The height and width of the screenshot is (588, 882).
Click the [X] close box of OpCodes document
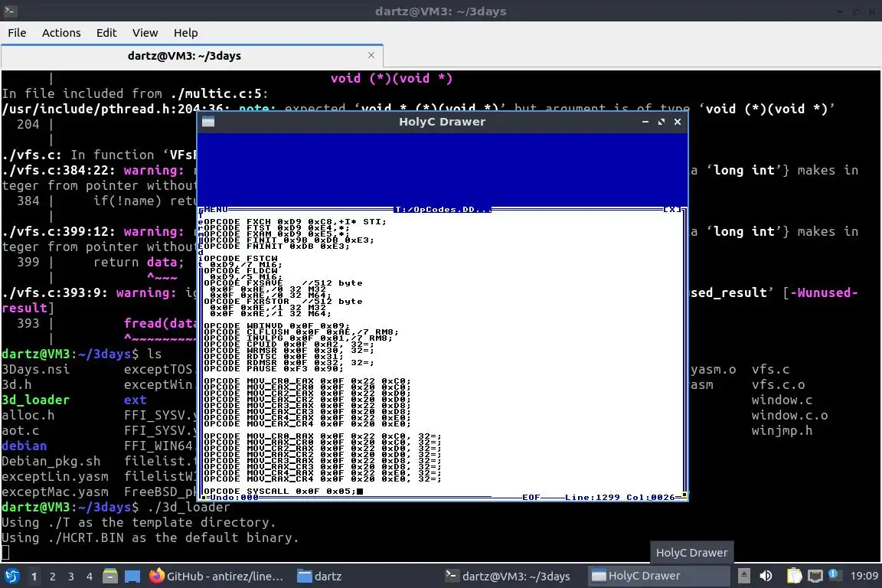671,209
